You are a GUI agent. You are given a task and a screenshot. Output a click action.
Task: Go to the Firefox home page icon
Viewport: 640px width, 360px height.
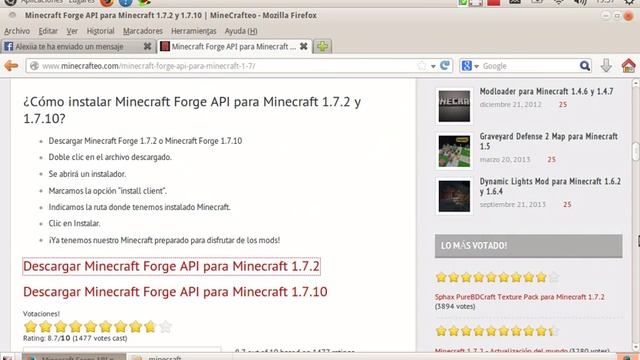pos(629,65)
